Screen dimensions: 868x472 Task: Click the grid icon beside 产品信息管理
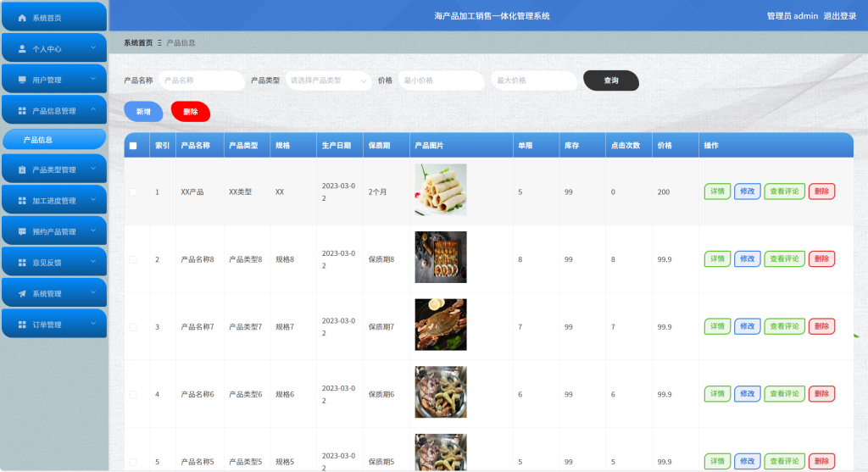[x=22, y=111]
